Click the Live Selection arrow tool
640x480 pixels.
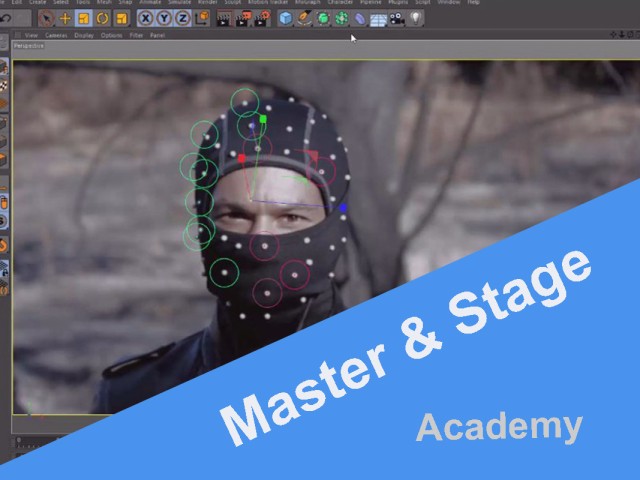46,18
